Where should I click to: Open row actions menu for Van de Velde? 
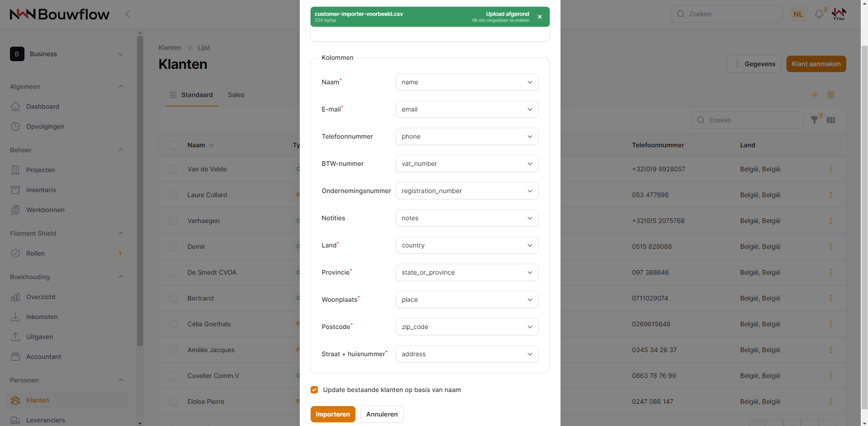(830, 169)
